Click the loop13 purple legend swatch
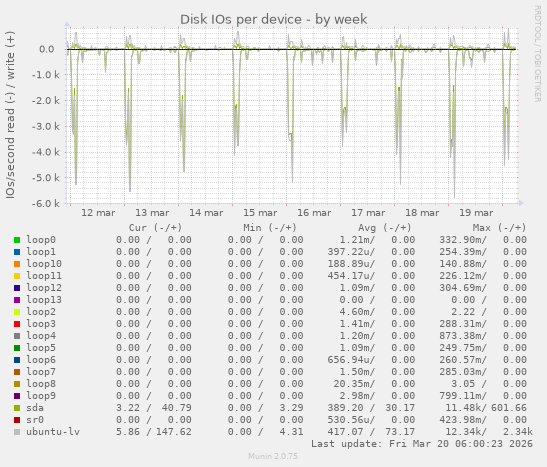Viewport: 547px width, 467px height. click(x=17, y=300)
